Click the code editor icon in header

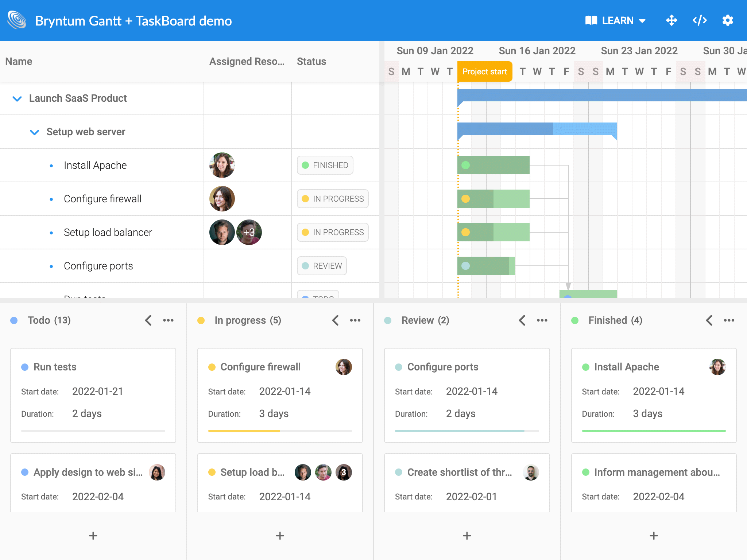(x=699, y=20)
